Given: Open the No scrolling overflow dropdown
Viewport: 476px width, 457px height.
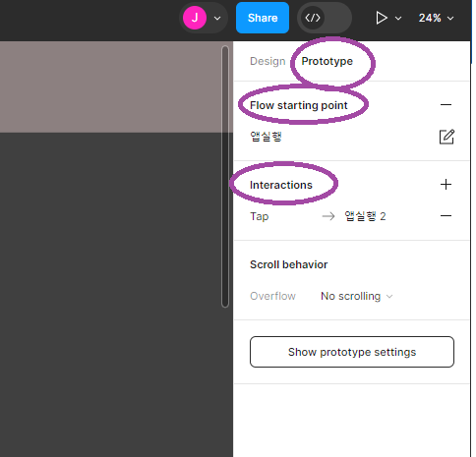Looking at the screenshot, I should coord(356,296).
